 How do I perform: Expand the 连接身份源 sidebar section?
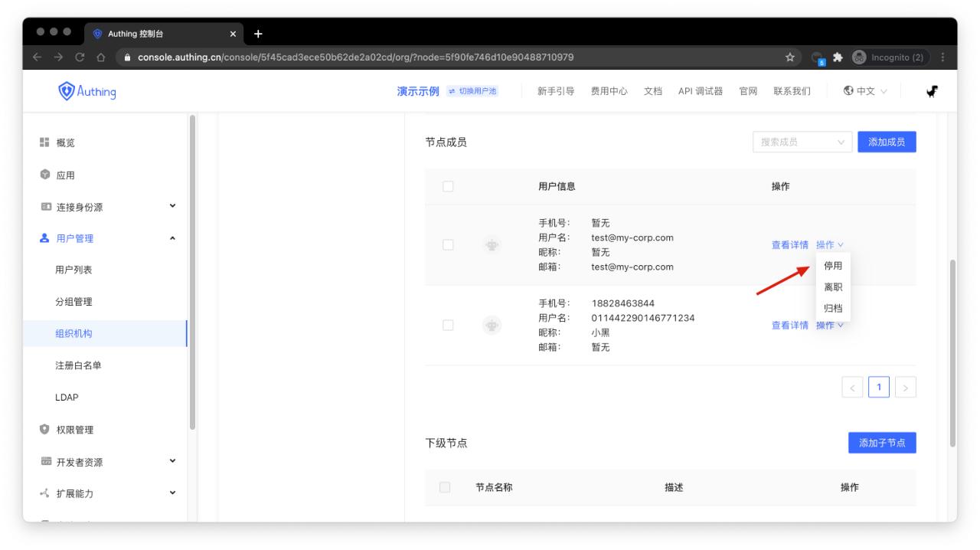tap(172, 206)
